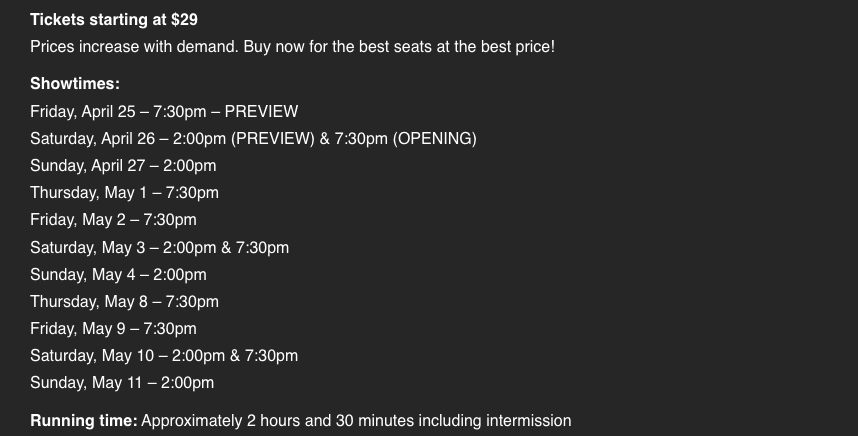Click the "(PREVIEW)" label after the April 26 2:00pm showtime
Viewport: 858px width, 436px height.
pyautogui.click(x=273, y=138)
